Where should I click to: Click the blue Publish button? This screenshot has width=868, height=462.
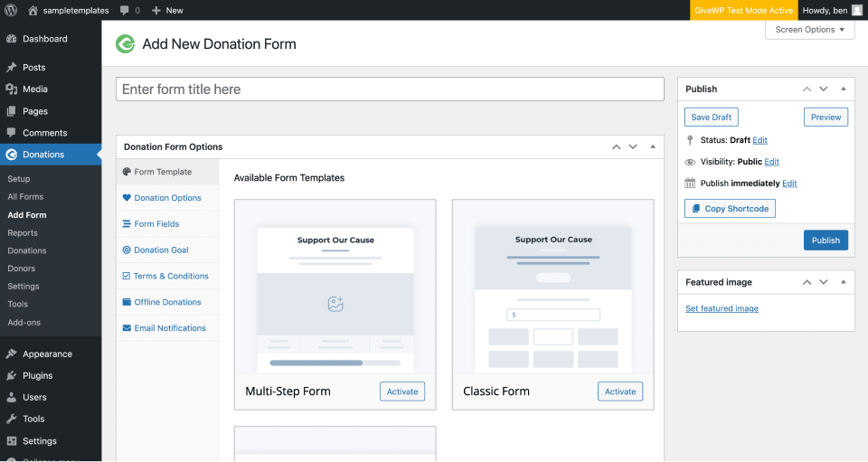point(826,240)
